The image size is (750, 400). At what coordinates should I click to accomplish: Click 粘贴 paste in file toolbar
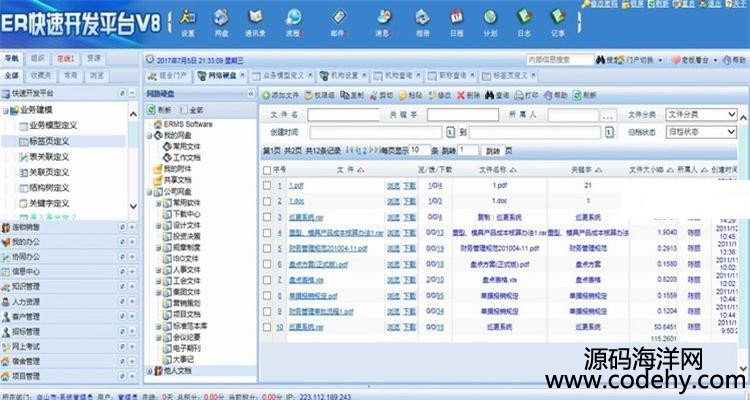[410, 95]
